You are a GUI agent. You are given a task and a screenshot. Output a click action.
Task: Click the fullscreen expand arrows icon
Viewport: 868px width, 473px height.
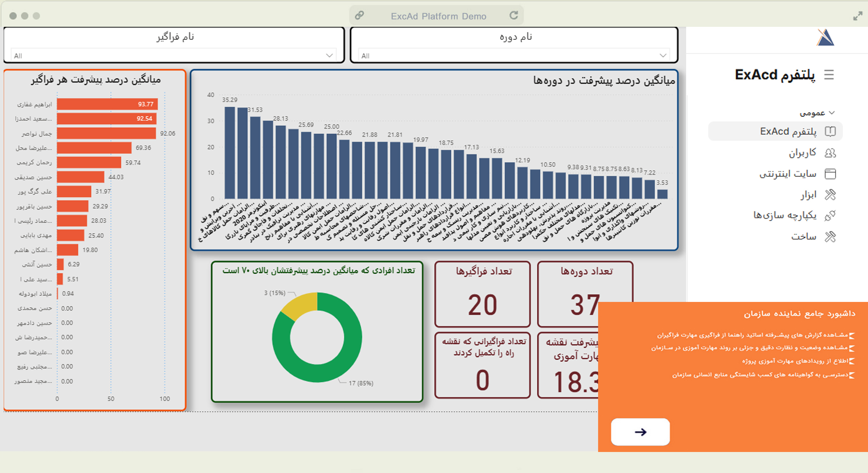857,16
